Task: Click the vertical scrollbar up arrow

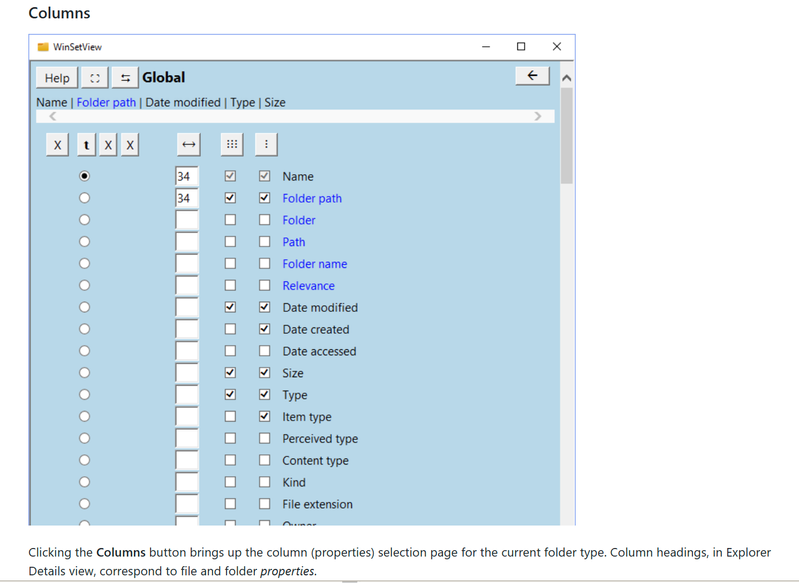Action: (567, 78)
